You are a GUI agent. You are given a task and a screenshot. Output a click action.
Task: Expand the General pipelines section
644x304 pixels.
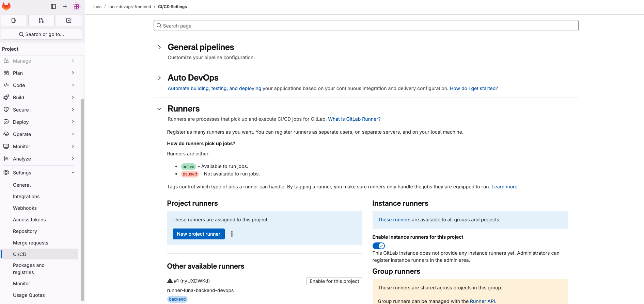pos(159,47)
